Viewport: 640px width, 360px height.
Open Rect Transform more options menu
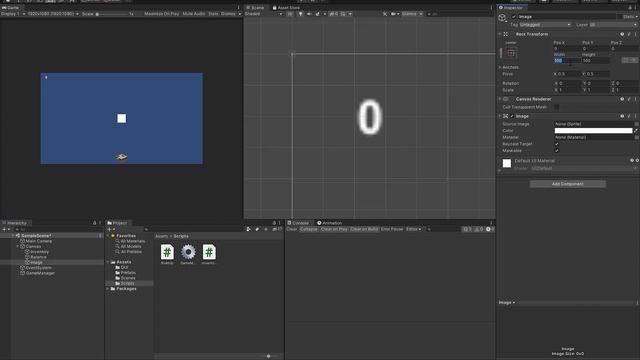(636, 34)
